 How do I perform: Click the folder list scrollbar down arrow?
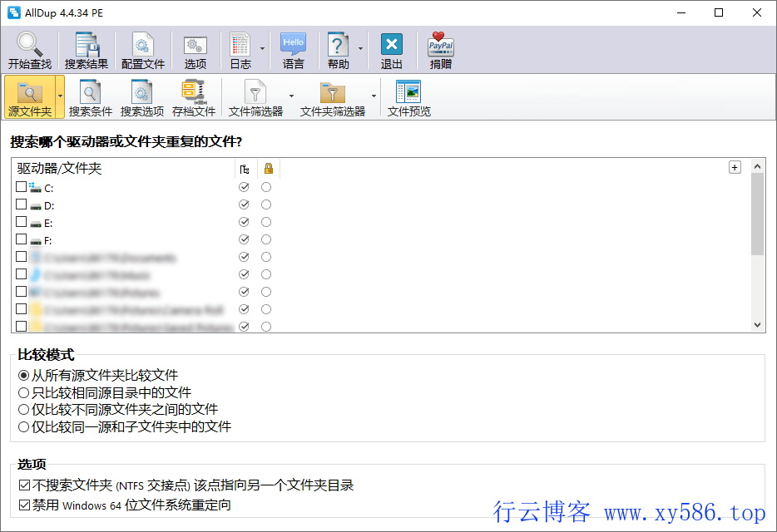pyautogui.click(x=757, y=325)
